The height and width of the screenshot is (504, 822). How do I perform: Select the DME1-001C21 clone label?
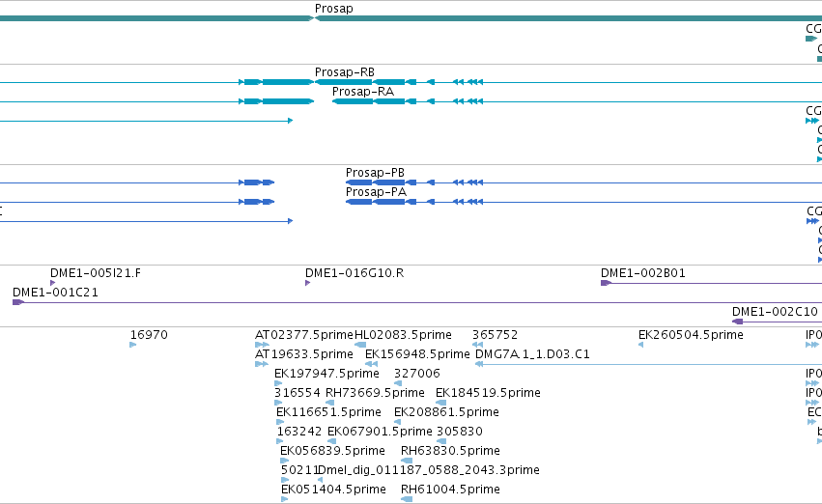55,293
